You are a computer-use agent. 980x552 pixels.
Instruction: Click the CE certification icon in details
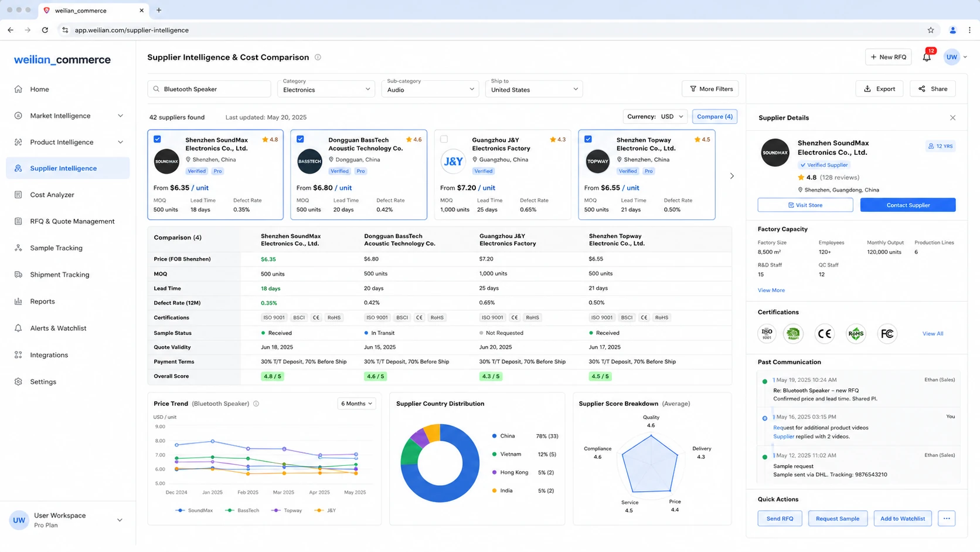tap(825, 334)
